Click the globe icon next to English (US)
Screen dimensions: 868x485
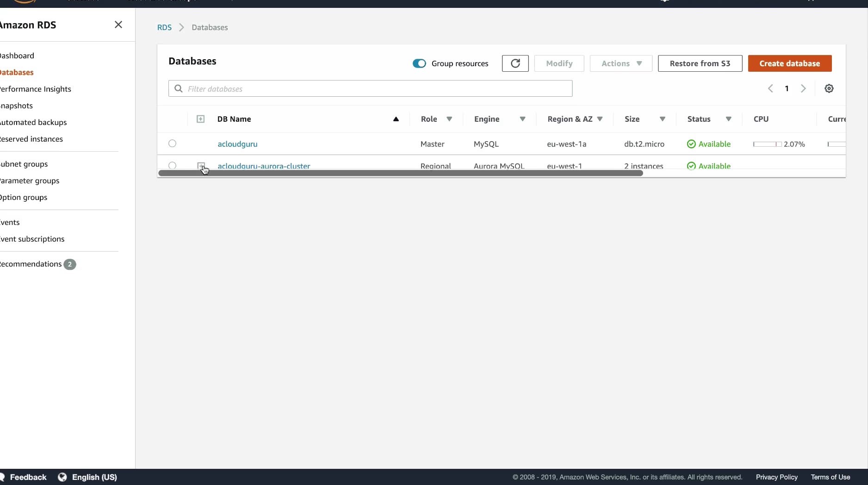pos(62,477)
